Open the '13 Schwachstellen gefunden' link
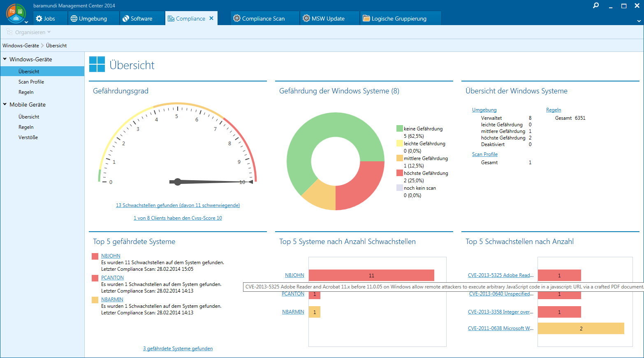The height and width of the screenshot is (358, 644). click(x=178, y=205)
